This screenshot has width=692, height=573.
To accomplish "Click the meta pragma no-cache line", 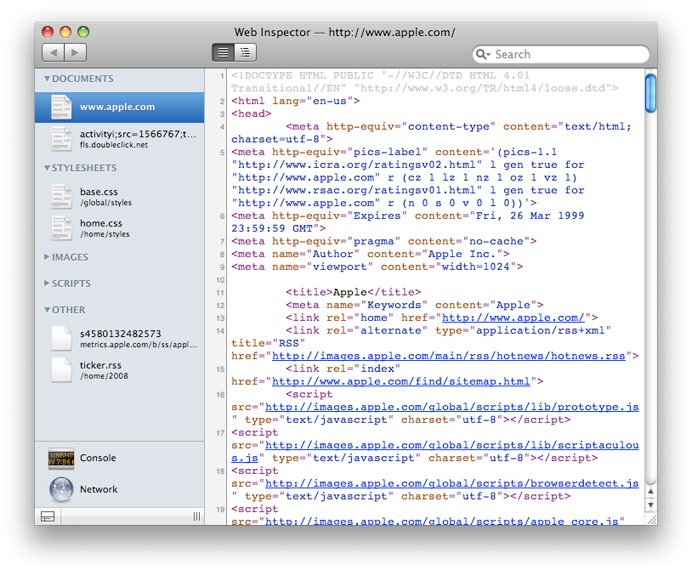I will (384, 241).
